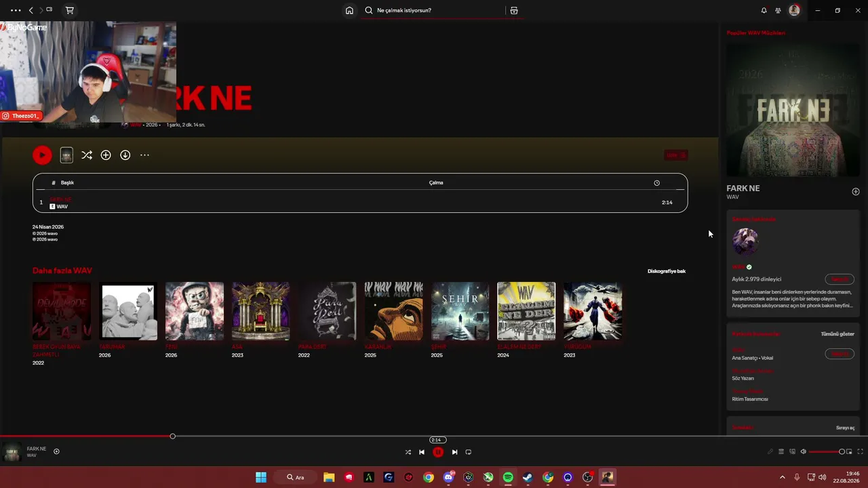The width and height of the screenshot is (868, 488).
Task: Open the KARANLIK album cover
Action: (393, 311)
